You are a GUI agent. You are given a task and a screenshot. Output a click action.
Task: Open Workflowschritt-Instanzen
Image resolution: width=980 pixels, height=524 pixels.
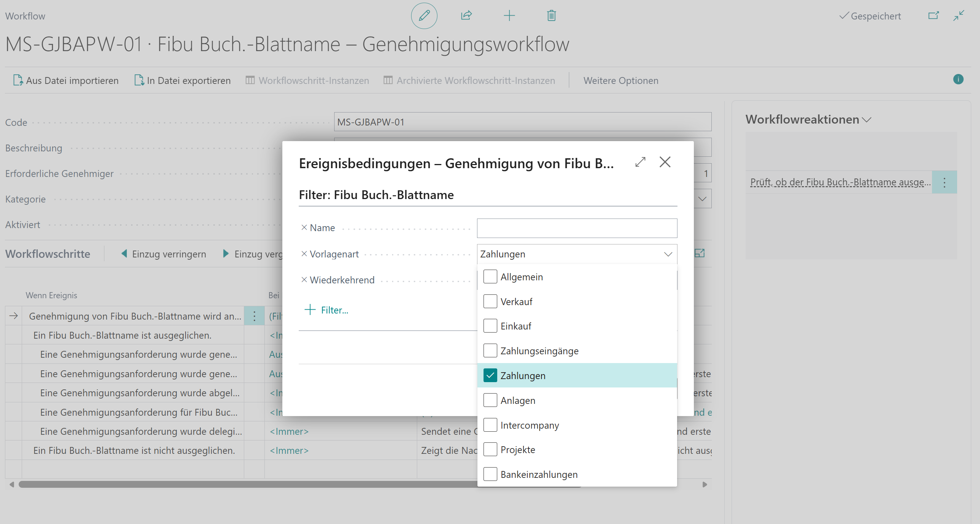coord(307,80)
